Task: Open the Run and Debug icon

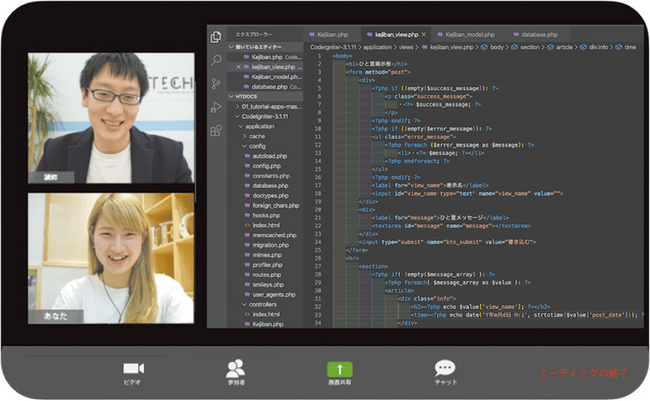Action: [x=216, y=107]
